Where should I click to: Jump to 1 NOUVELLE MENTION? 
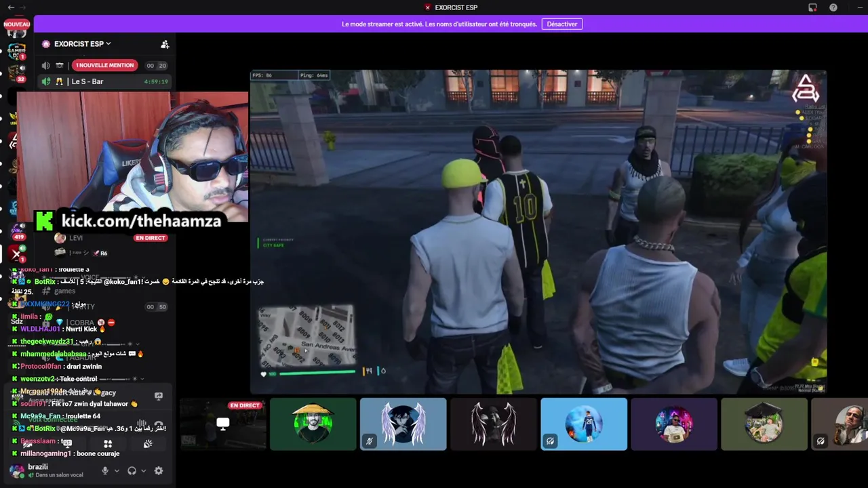click(104, 65)
